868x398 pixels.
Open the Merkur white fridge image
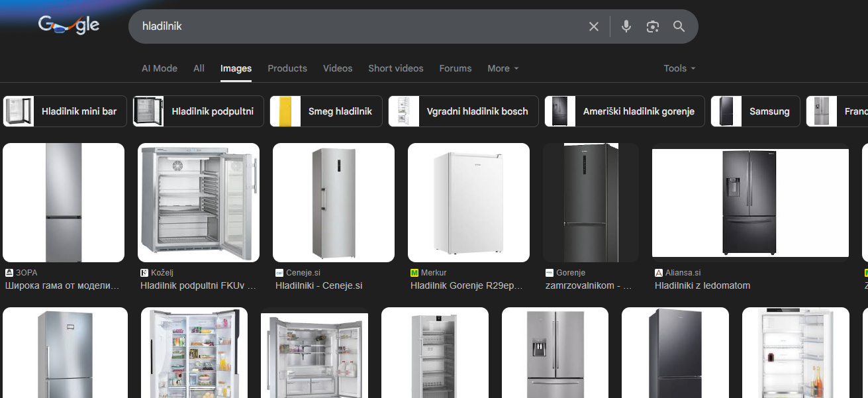[469, 203]
